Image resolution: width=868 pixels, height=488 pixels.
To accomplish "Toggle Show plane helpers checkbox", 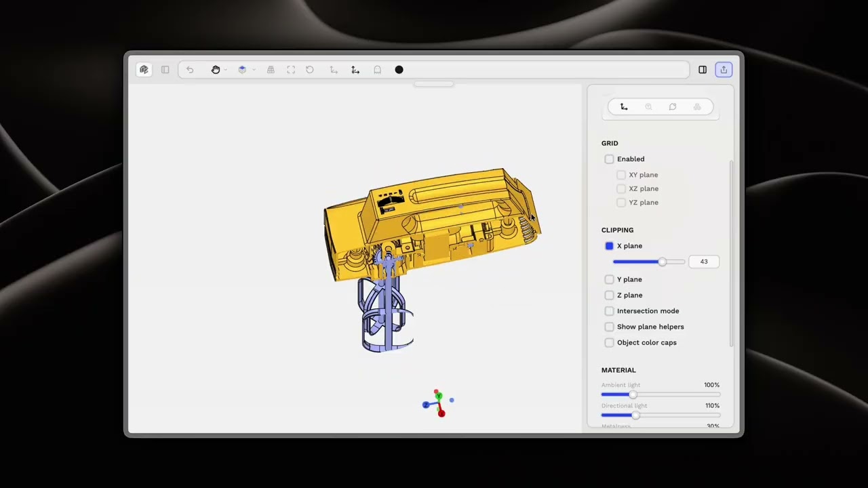I will tap(609, 327).
